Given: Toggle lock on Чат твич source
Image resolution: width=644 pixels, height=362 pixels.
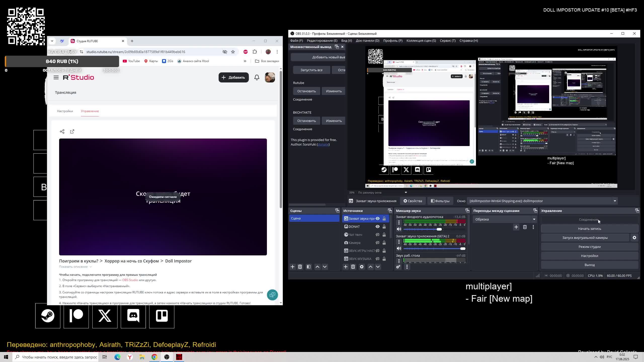Looking at the screenshot, I should pyautogui.click(x=384, y=235).
